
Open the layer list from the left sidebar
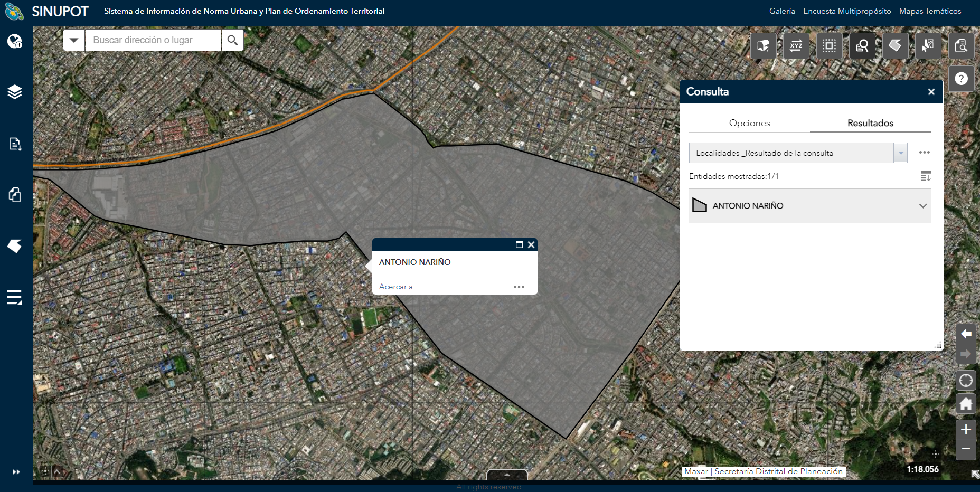tap(15, 92)
